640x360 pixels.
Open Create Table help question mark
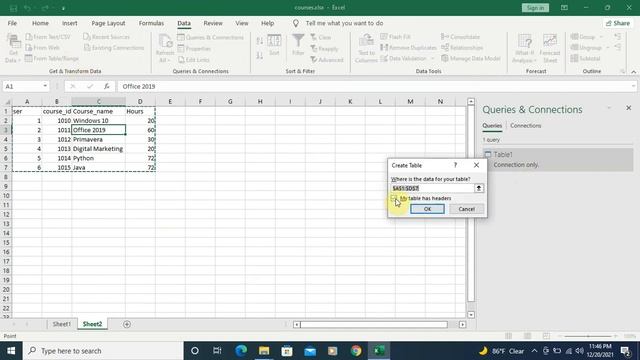tap(455, 165)
